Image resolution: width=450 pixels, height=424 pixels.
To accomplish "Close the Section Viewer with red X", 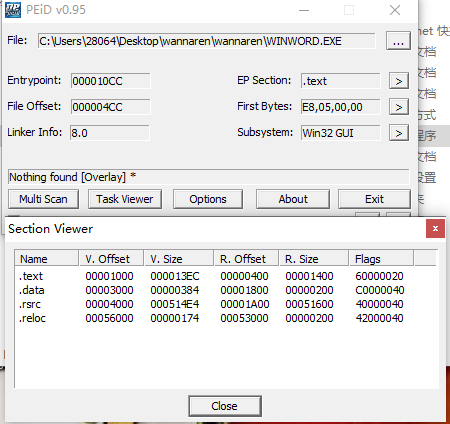I will click(x=435, y=229).
